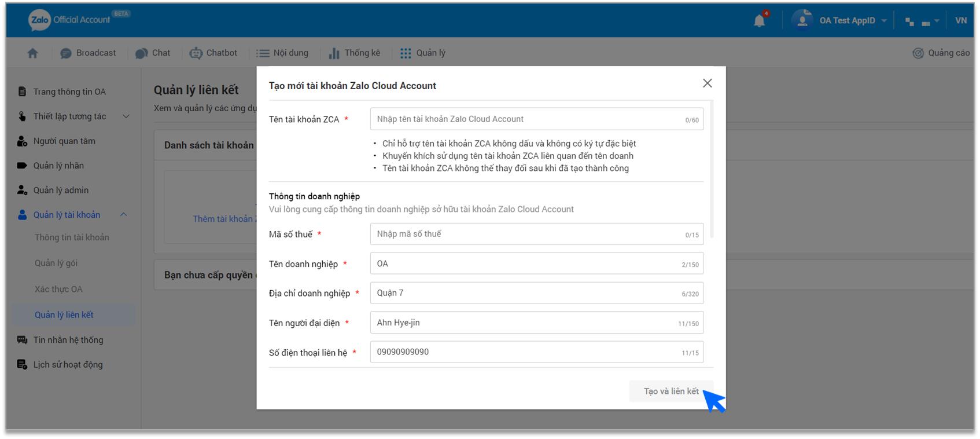Click the Thông tin doanh nghiệp heading

[x=314, y=196]
